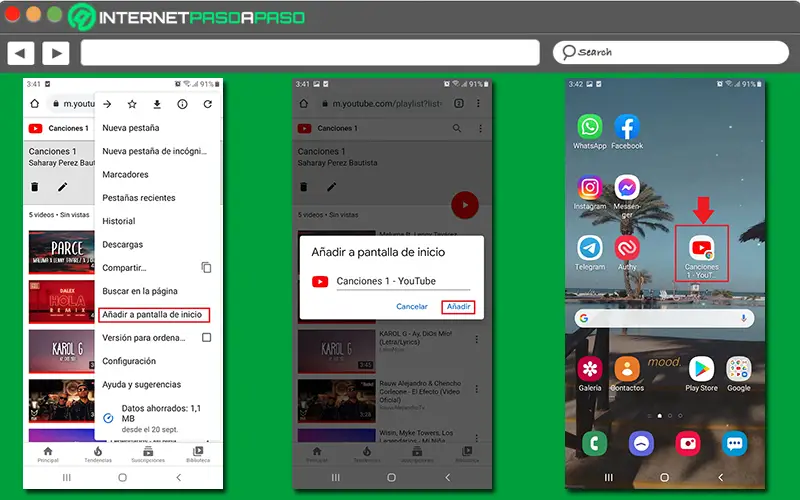Screen dimensions: 800x500
Task: Open page info icon in Chrome menu
Action: coord(182,104)
